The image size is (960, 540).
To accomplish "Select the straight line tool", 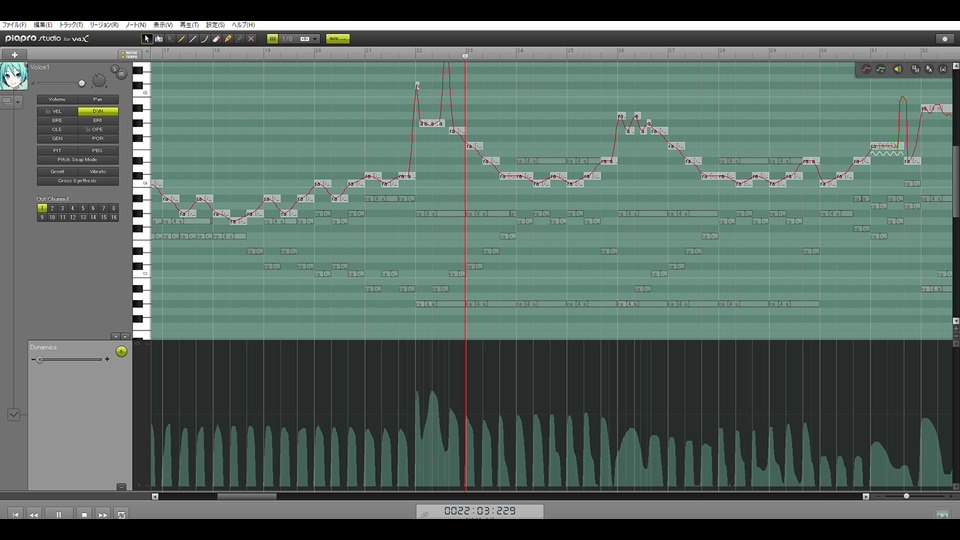I will [193, 39].
